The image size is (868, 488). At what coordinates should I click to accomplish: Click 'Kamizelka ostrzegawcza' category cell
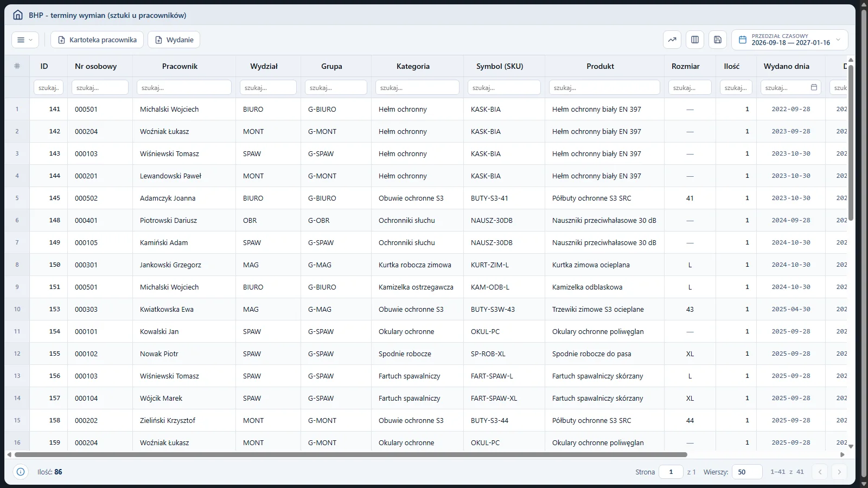(x=418, y=287)
